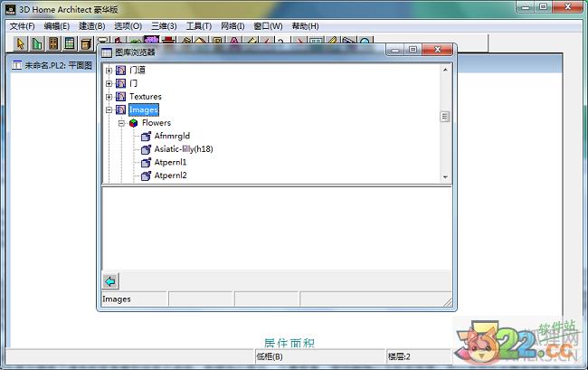Minimize the library browser dialog

[x=395, y=50]
